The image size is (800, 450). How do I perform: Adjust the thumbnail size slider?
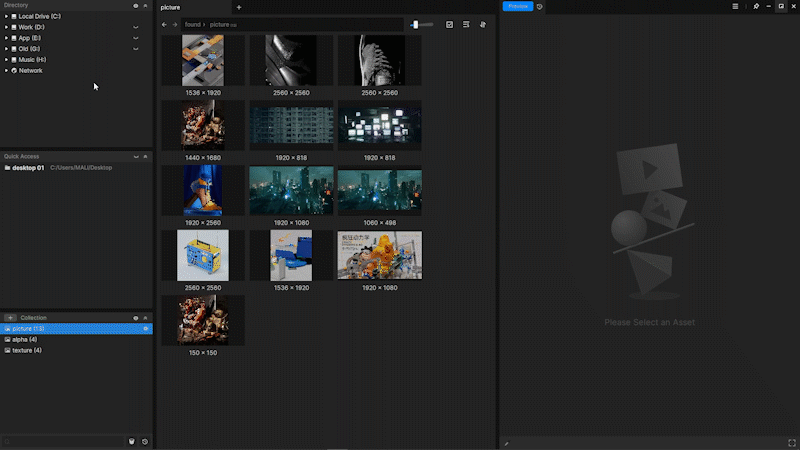(x=421, y=24)
